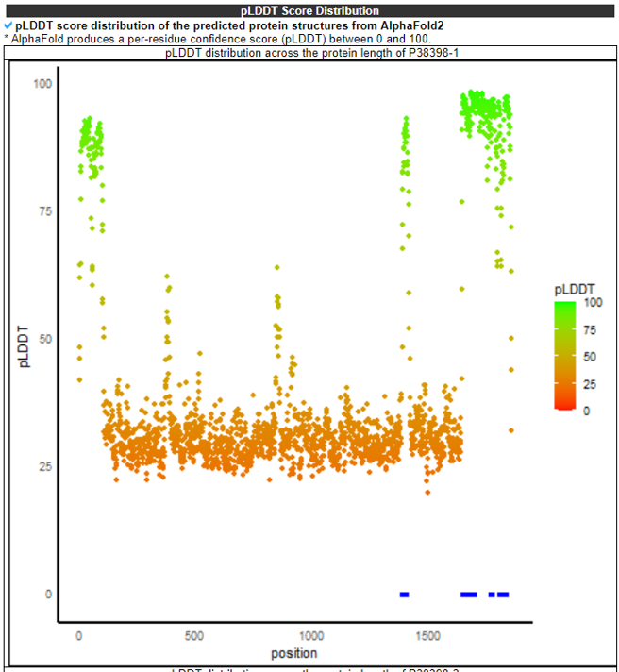Screen dimensions: 619x672
Task: Click the 100 tick on the y-axis
Action: tap(42, 83)
